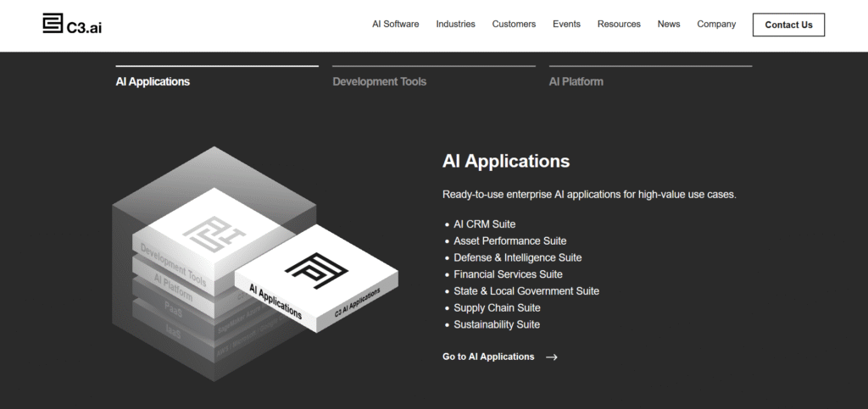The height and width of the screenshot is (409, 868).
Task: Go to the News page
Action: (669, 25)
